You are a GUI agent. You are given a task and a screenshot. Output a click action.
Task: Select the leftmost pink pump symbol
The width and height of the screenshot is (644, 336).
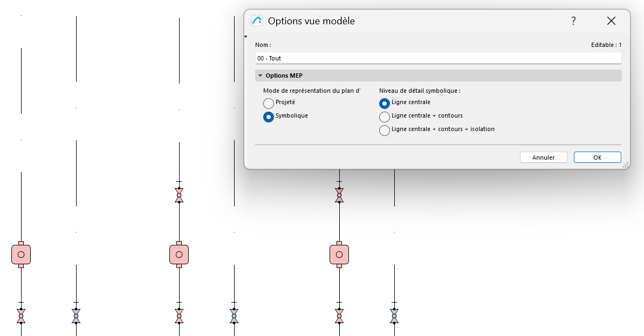coord(21,255)
